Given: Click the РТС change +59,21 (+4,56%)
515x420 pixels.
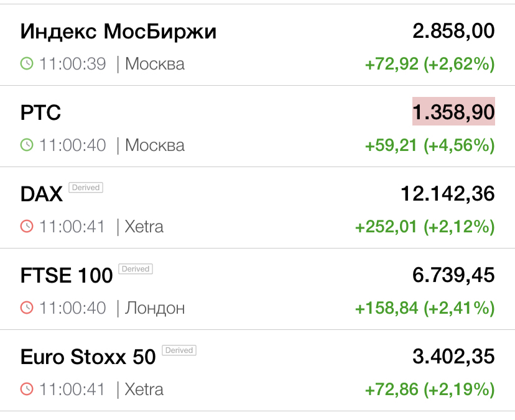Looking at the screenshot, I should [429, 145].
